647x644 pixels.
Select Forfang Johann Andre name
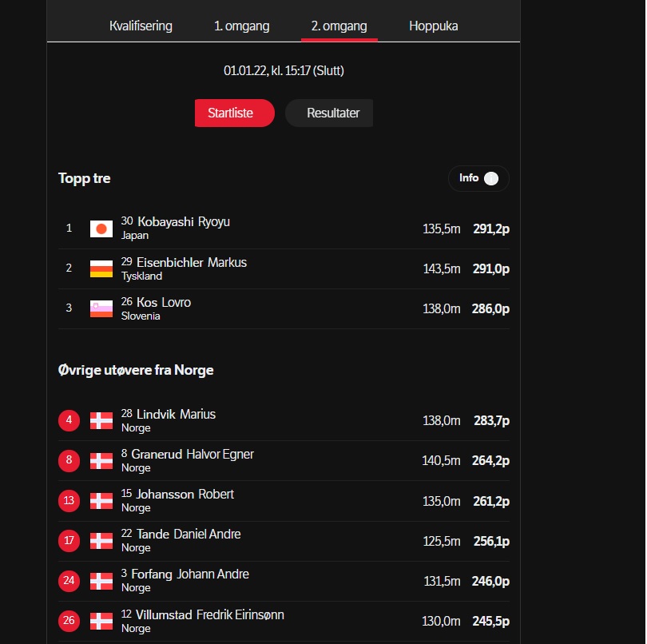[x=190, y=574]
